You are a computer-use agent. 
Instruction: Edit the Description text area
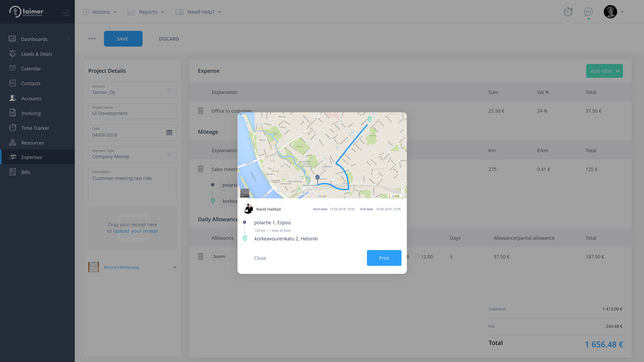[x=132, y=184]
